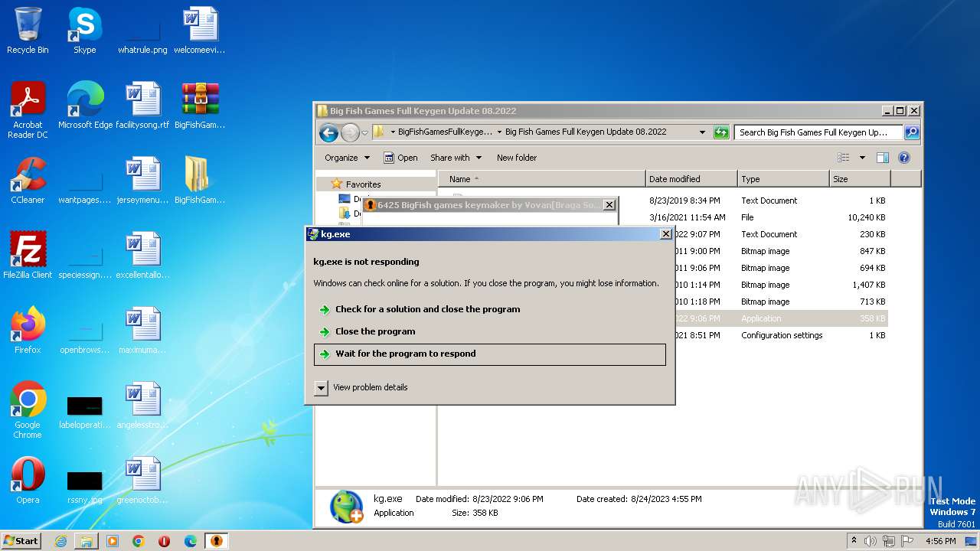Refresh the Explorer folder view
980x551 pixels.
pyautogui.click(x=721, y=132)
